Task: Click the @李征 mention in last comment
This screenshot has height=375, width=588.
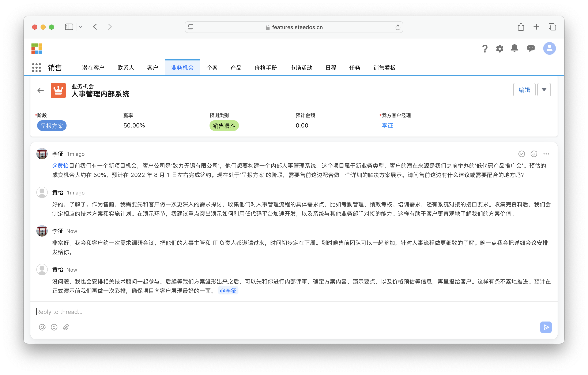Action: click(228, 291)
